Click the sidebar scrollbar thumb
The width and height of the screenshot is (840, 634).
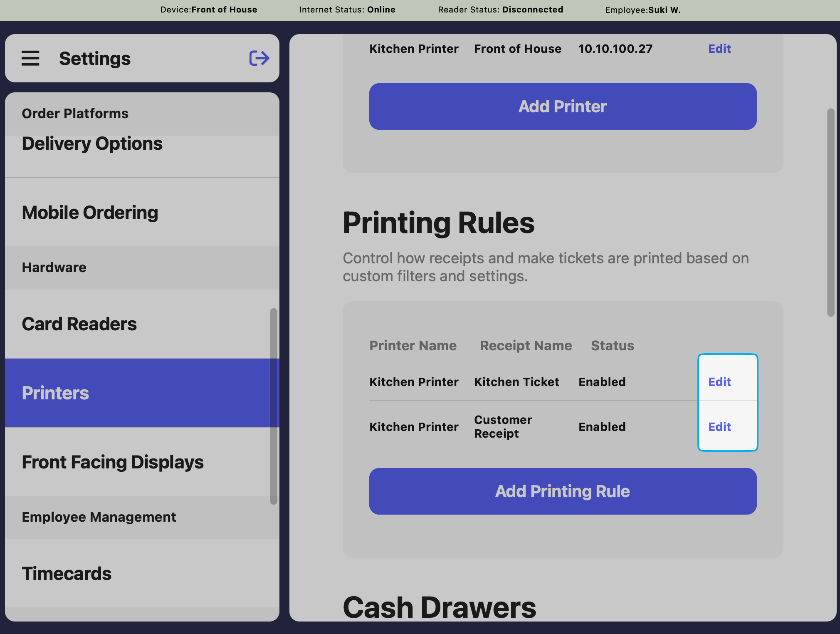pyautogui.click(x=273, y=406)
